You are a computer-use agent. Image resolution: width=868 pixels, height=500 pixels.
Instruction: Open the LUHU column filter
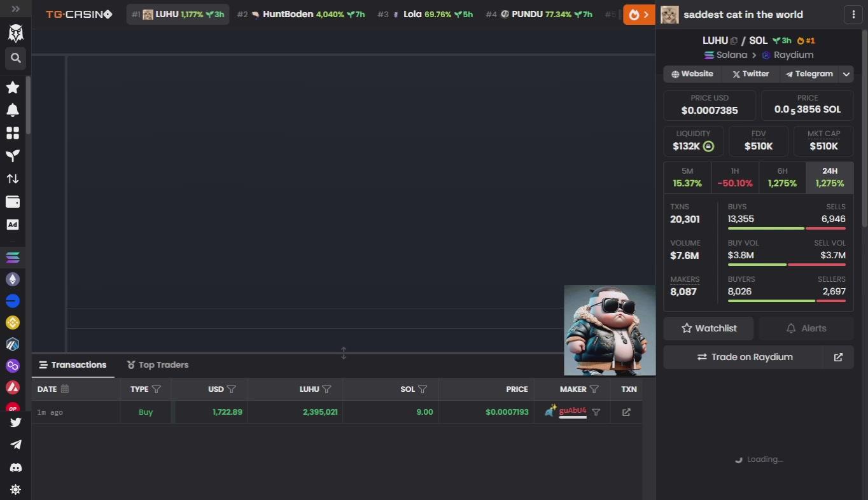pos(326,389)
